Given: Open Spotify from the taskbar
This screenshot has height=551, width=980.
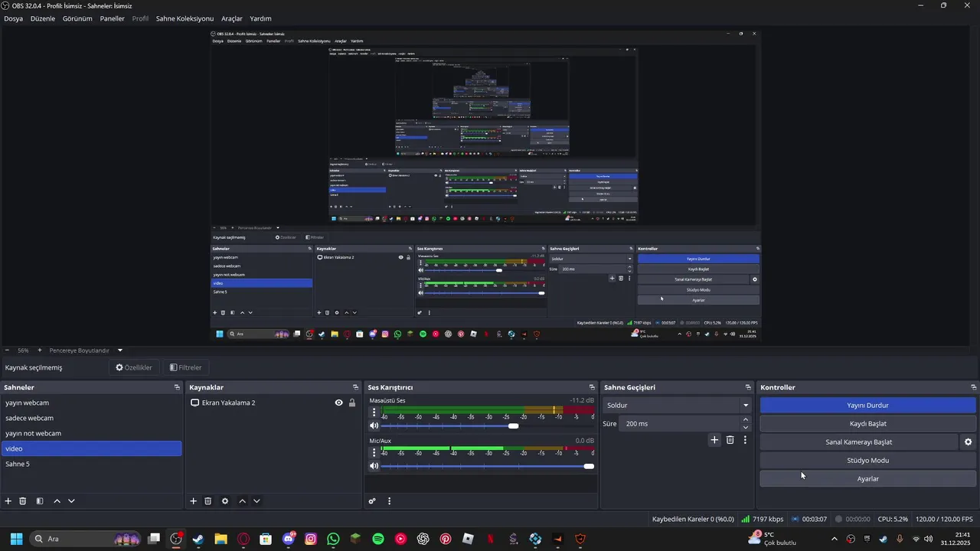Looking at the screenshot, I should 378,539.
